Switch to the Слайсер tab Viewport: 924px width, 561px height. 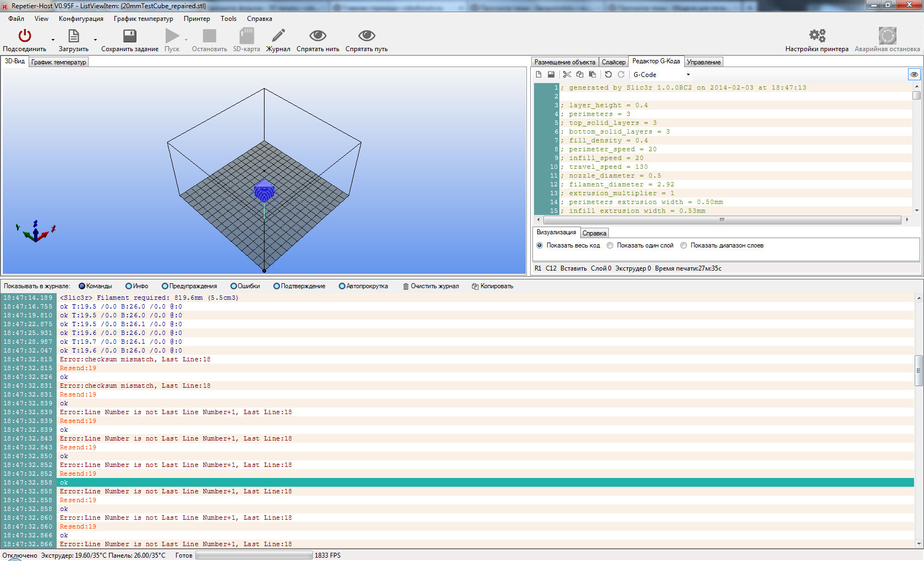613,62
